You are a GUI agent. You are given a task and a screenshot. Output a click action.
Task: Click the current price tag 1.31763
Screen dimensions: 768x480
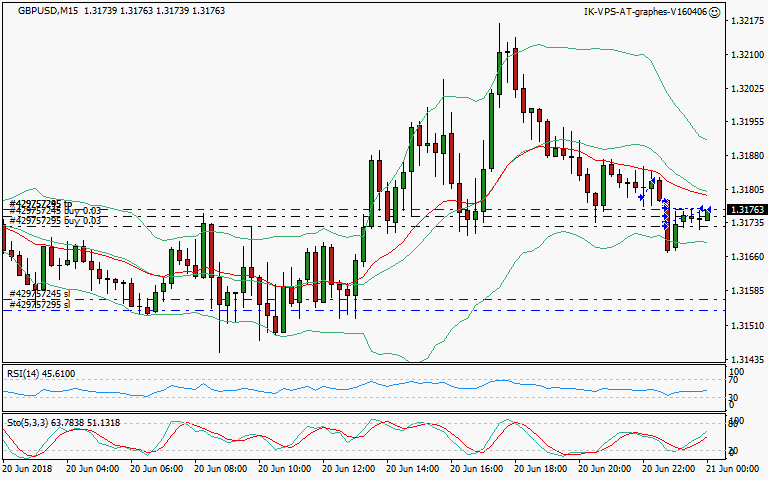(746, 209)
